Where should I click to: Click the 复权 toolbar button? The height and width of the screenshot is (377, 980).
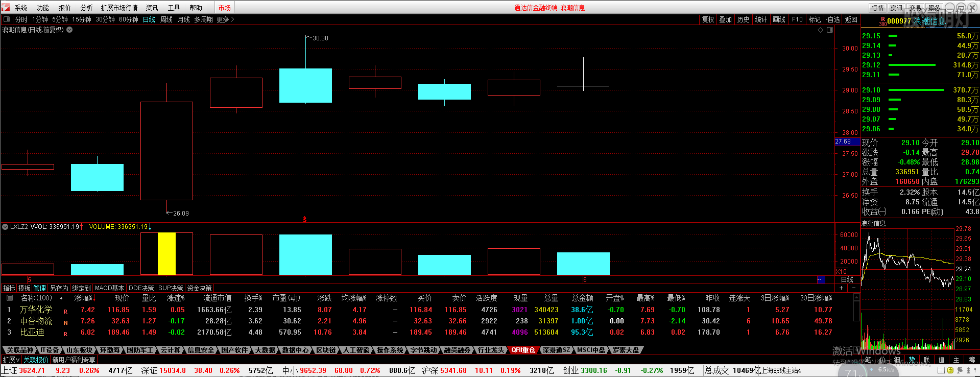pyautogui.click(x=708, y=19)
